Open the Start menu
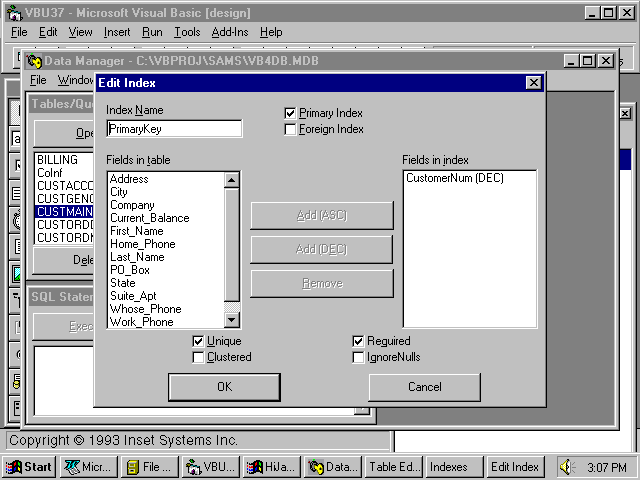 [29, 467]
